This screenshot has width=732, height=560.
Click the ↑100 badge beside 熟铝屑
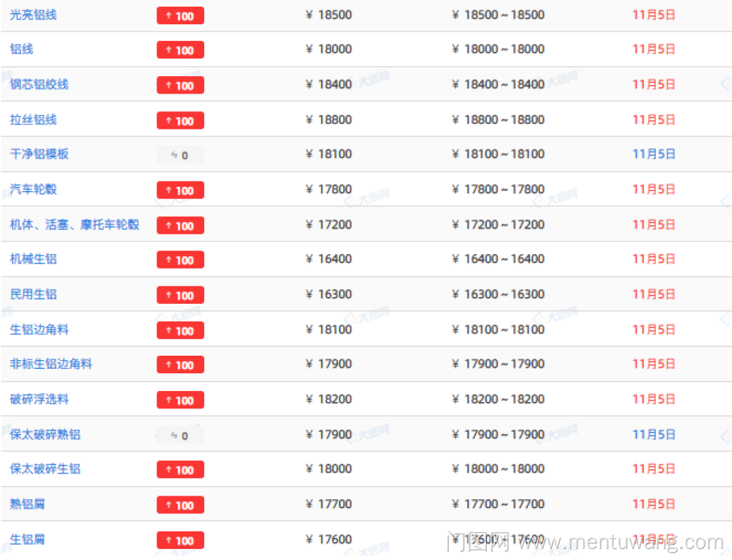click(x=180, y=505)
